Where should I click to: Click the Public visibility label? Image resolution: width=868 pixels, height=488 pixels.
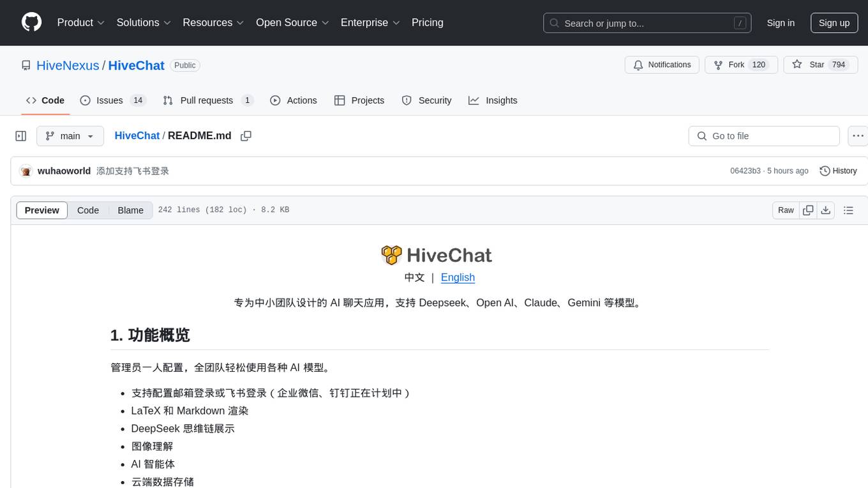click(185, 65)
